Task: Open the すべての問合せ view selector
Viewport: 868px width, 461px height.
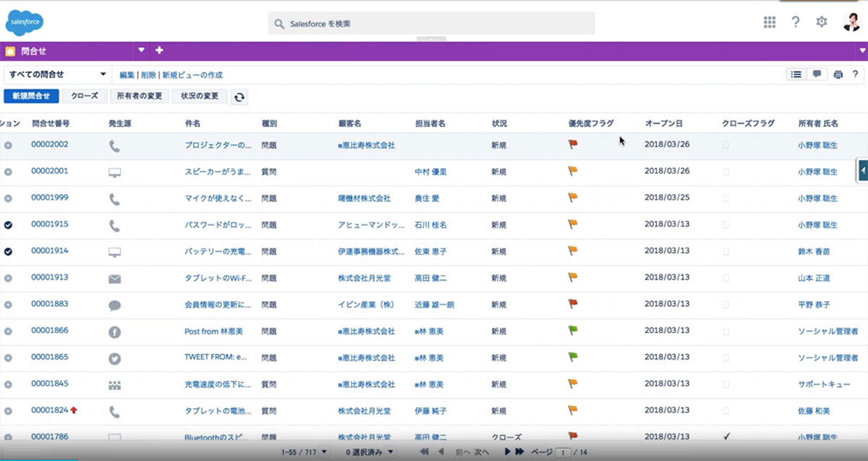Action: [x=58, y=75]
